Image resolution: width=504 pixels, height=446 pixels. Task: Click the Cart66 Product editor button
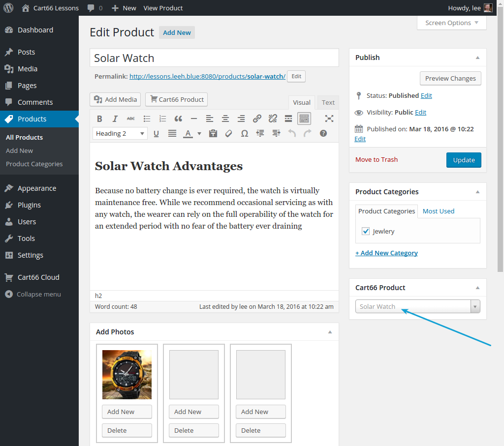pos(177,99)
